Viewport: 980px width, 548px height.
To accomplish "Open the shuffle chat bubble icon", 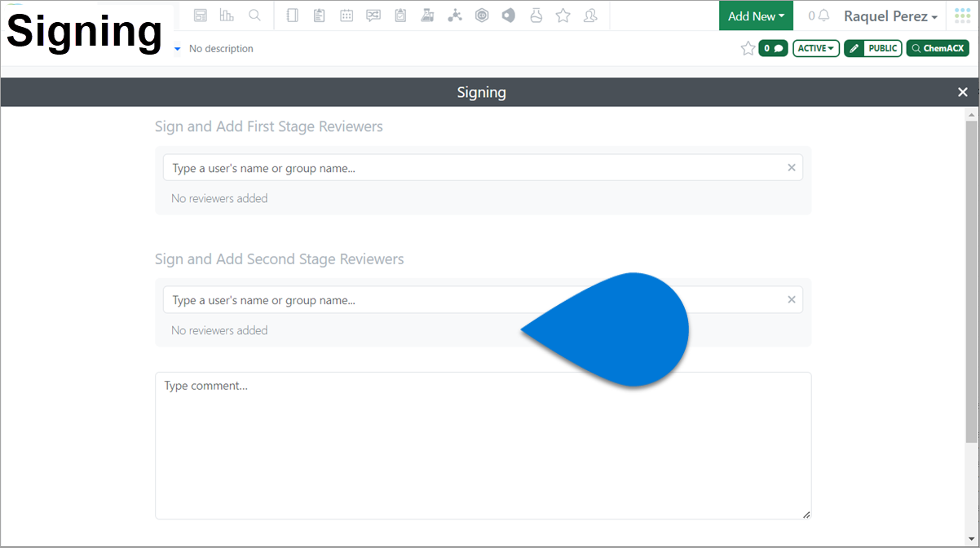I will coord(373,15).
